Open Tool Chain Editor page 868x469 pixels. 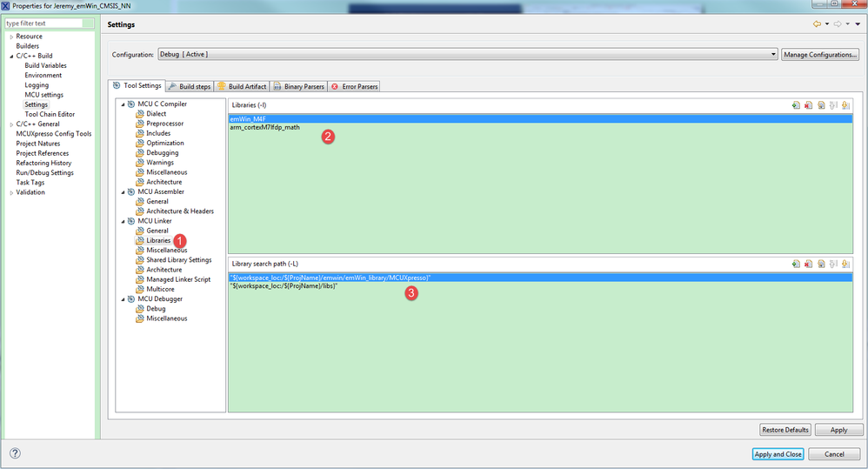click(x=50, y=114)
